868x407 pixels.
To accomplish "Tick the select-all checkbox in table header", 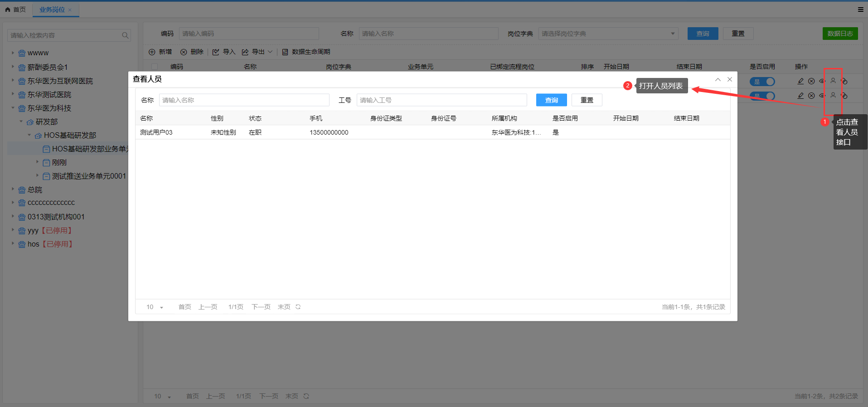I will coord(155,67).
